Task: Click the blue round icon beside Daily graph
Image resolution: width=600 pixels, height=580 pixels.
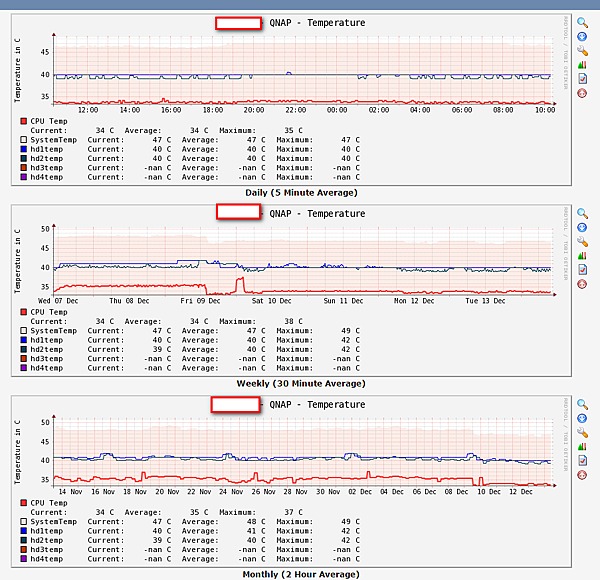Action: coord(582,37)
